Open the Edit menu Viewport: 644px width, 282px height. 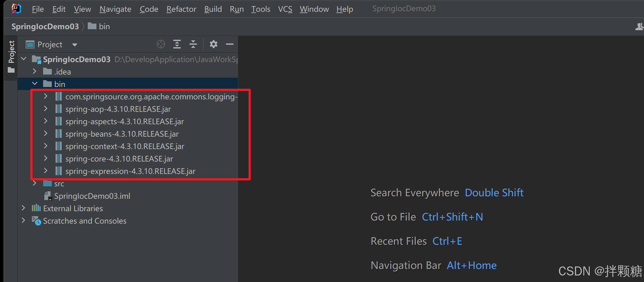pos(59,9)
